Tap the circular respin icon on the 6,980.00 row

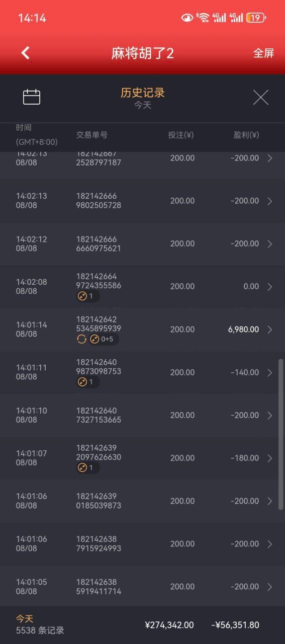[81, 339]
